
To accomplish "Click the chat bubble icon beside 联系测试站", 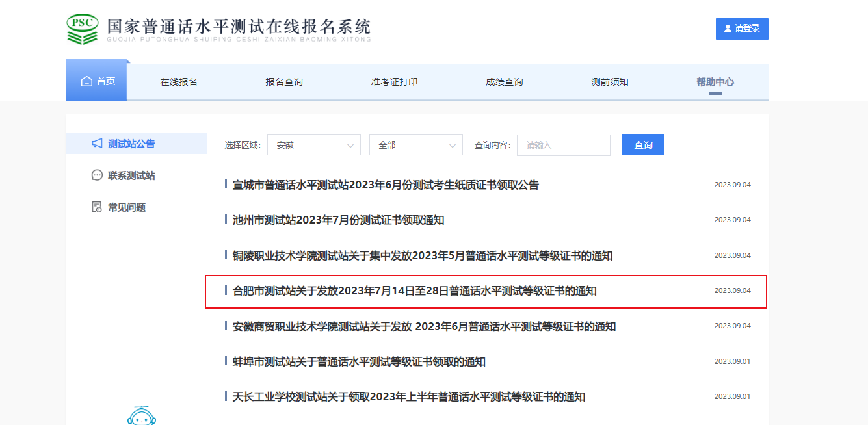I will click(97, 175).
